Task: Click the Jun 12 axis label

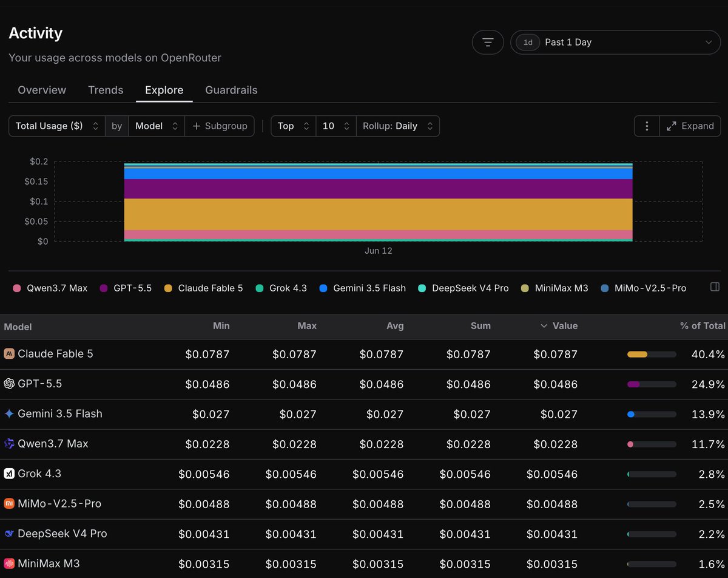Action: (379, 250)
